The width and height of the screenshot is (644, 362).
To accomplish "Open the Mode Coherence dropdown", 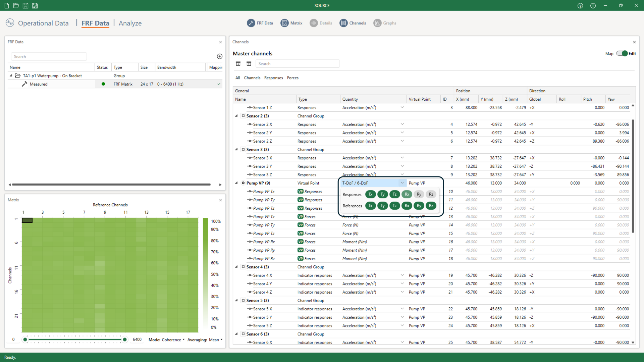I will 173,340.
